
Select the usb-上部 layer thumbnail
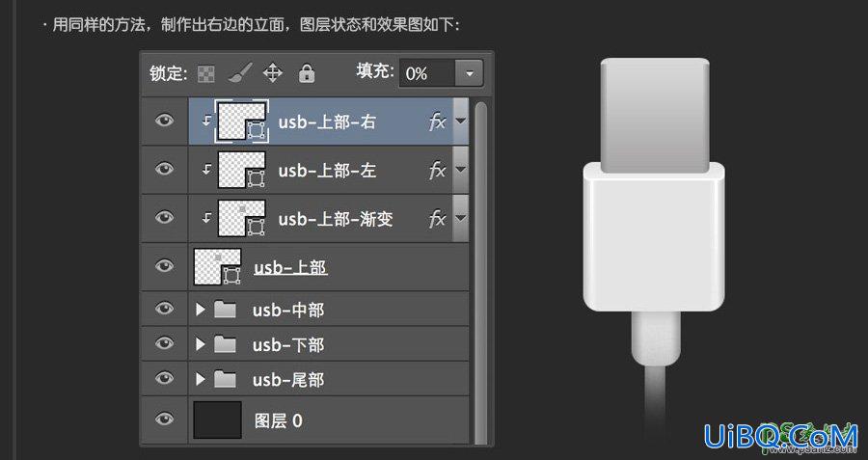coord(218,267)
